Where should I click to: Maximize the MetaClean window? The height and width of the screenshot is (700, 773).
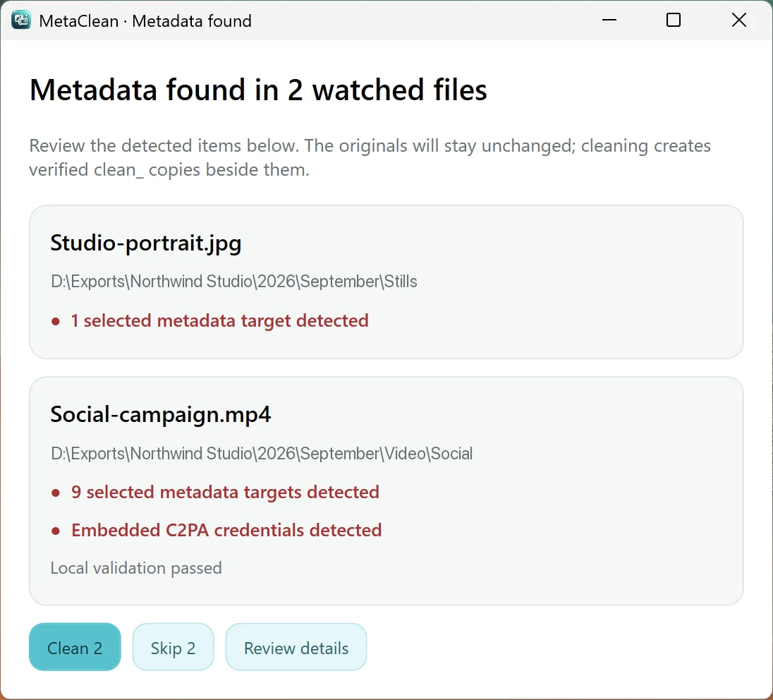click(674, 20)
